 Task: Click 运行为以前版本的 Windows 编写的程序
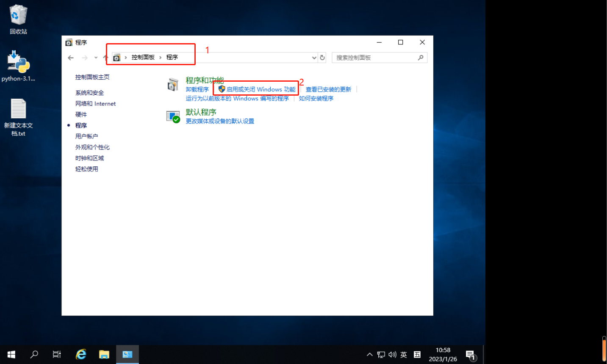point(237,98)
